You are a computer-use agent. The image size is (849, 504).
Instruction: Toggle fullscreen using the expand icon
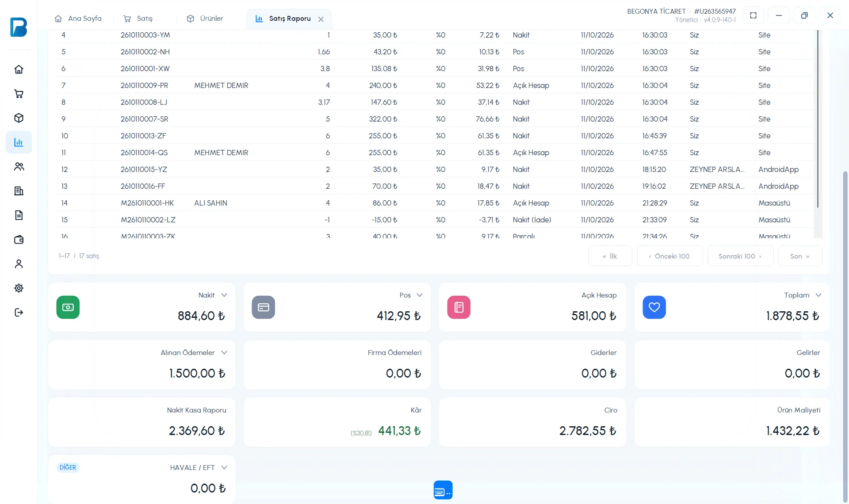coord(753,15)
